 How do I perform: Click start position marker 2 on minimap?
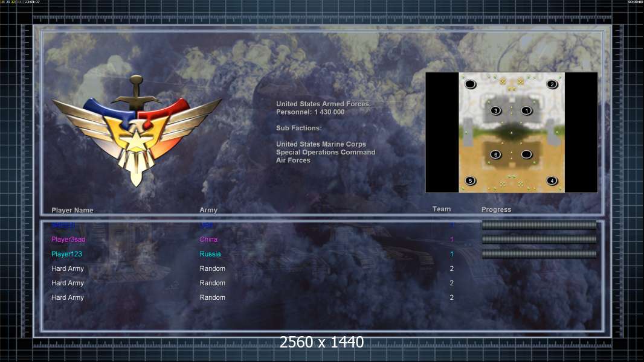point(552,84)
